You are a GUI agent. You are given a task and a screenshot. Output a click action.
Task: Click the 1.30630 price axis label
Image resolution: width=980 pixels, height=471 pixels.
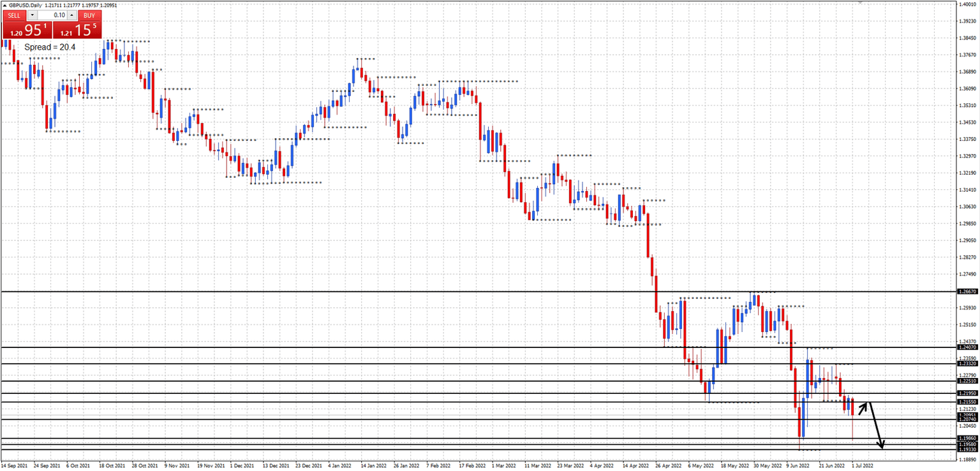click(969, 207)
